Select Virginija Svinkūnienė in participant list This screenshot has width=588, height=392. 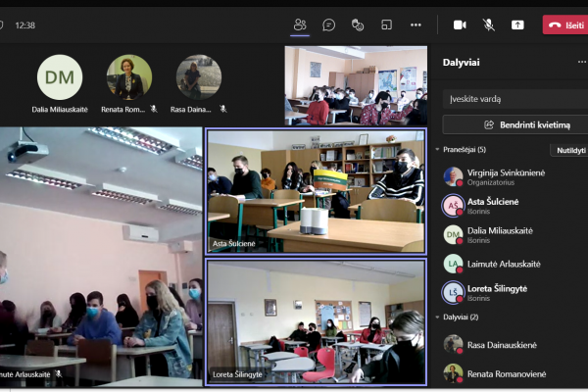pos(511,176)
